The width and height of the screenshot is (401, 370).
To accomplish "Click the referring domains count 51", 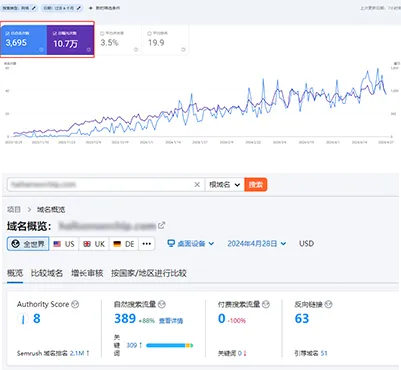I will click(324, 353).
